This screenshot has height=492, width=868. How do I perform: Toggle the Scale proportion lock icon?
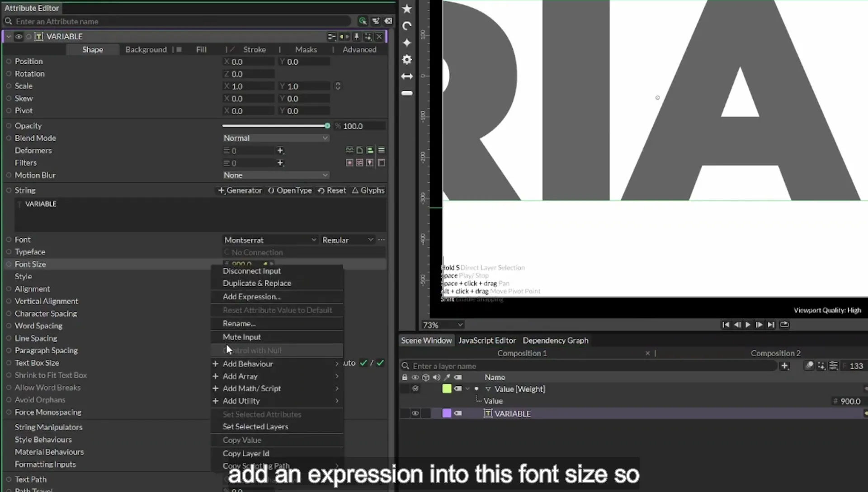pyautogui.click(x=338, y=86)
